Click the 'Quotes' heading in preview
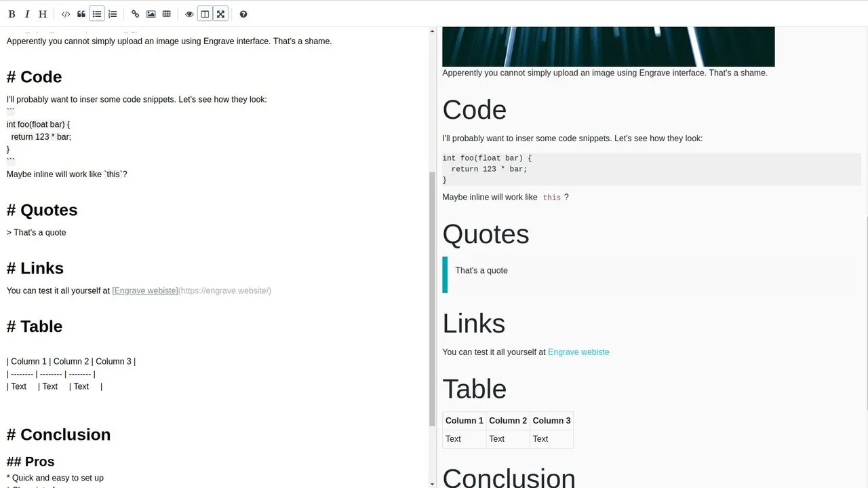 (486, 234)
